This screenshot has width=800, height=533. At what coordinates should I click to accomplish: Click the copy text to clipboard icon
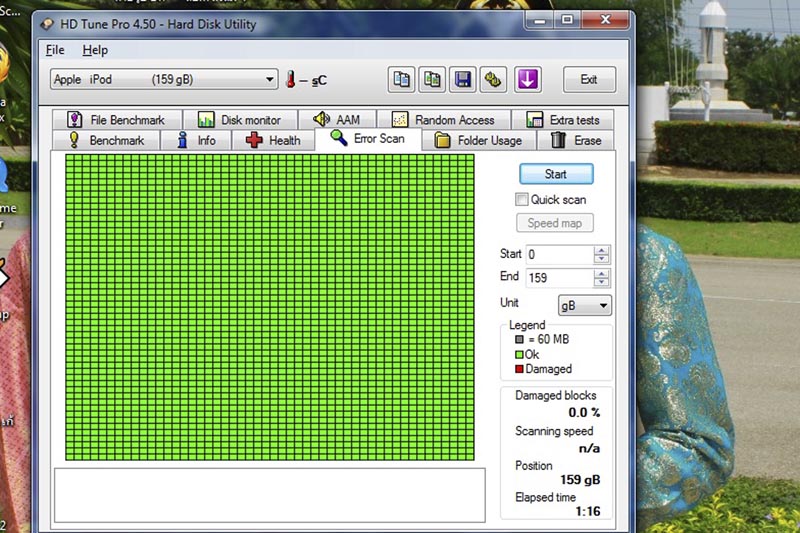pos(401,79)
